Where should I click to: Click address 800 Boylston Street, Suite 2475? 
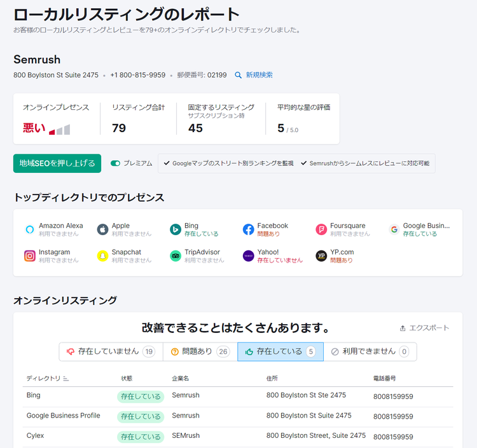point(316,435)
